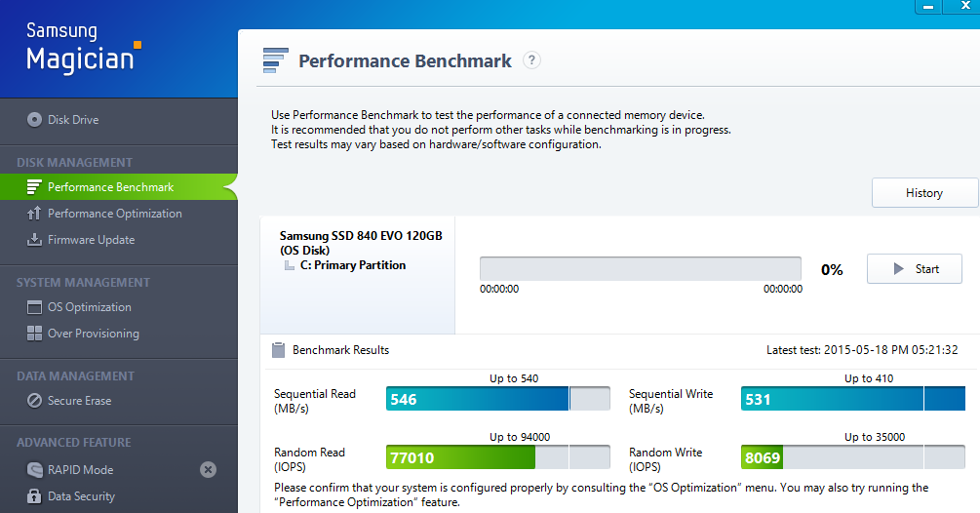
Task: Select Performance Benchmark in the sidebar
Action: (119, 187)
